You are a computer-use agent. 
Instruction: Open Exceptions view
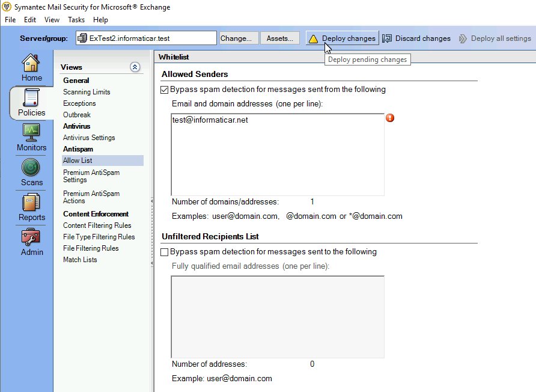click(x=79, y=103)
